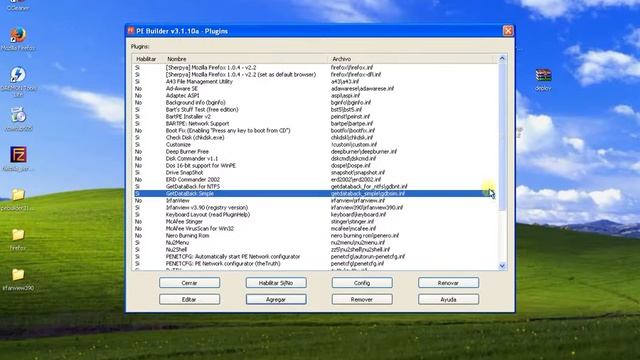Viewport: 640px width, 360px height.
Task: Select the A43 File Management Utility row
Action: click(316, 82)
